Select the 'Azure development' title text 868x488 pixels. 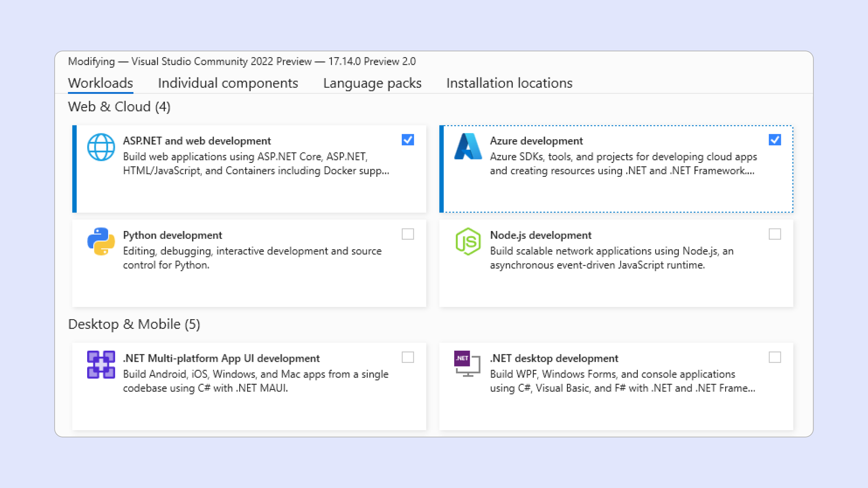536,141
